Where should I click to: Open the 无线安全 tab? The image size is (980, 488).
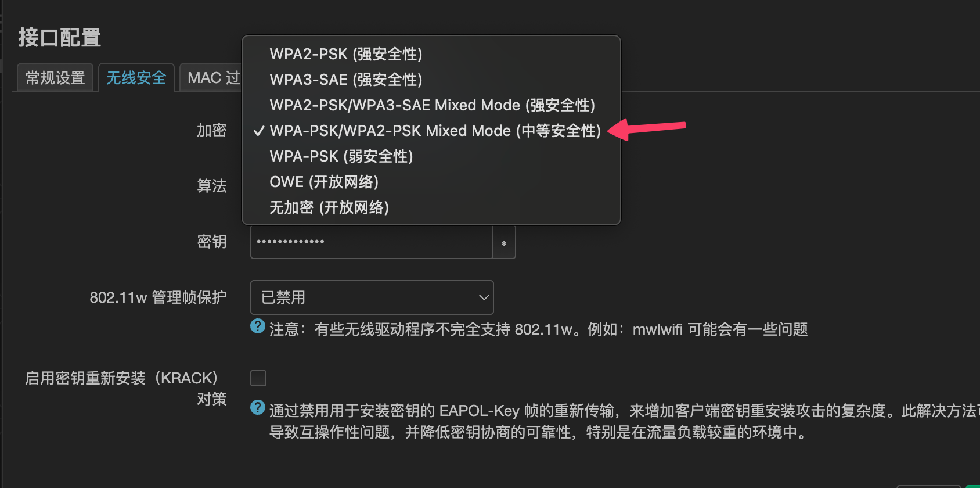136,78
